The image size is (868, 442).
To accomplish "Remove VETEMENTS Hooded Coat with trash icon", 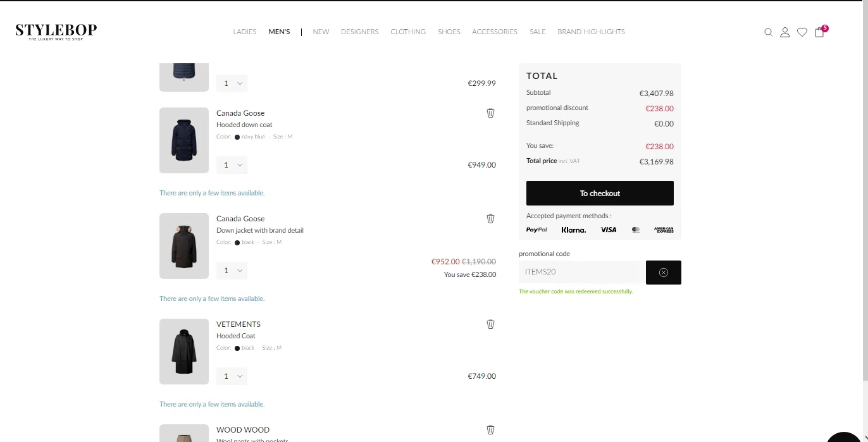I will coord(490,324).
